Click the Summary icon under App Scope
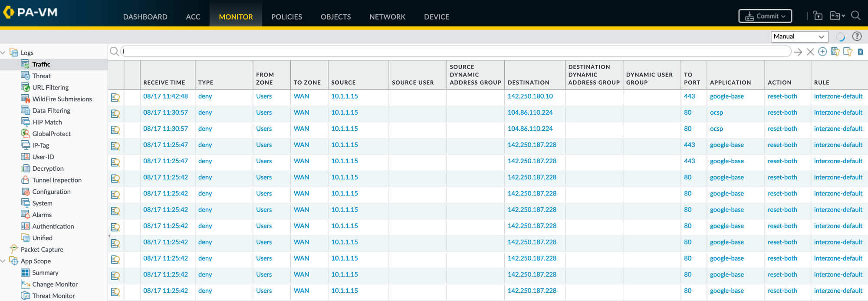Image resolution: width=868 pixels, height=301 pixels. (x=25, y=272)
